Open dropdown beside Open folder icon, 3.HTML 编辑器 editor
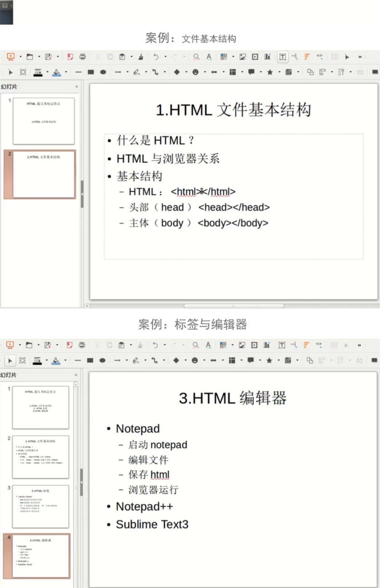 click(x=38, y=345)
